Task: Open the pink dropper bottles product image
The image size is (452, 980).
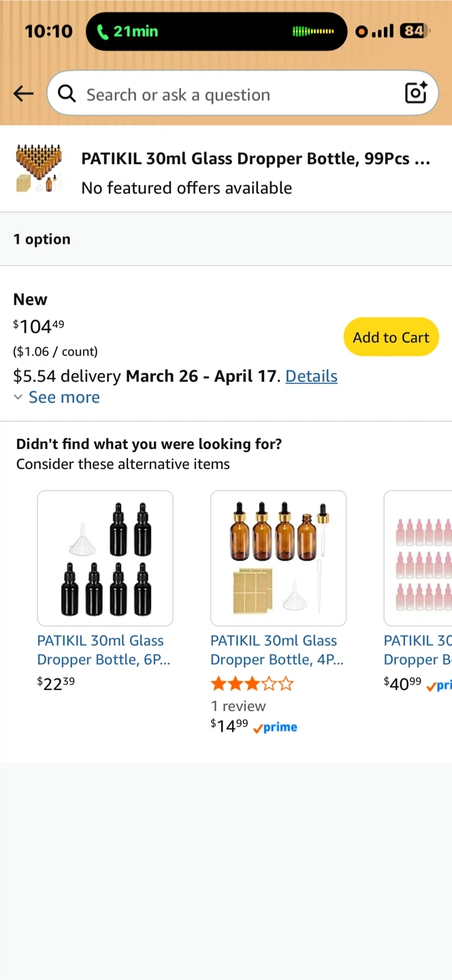Action: click(x=419, y=558)
